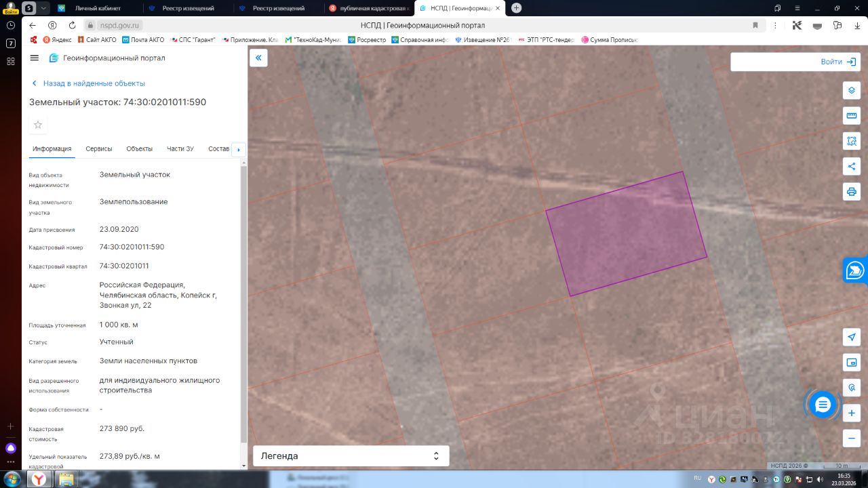This screenshot has width=868, height=488.
Task: Click the Войти login button
Action: click(838, 62)
